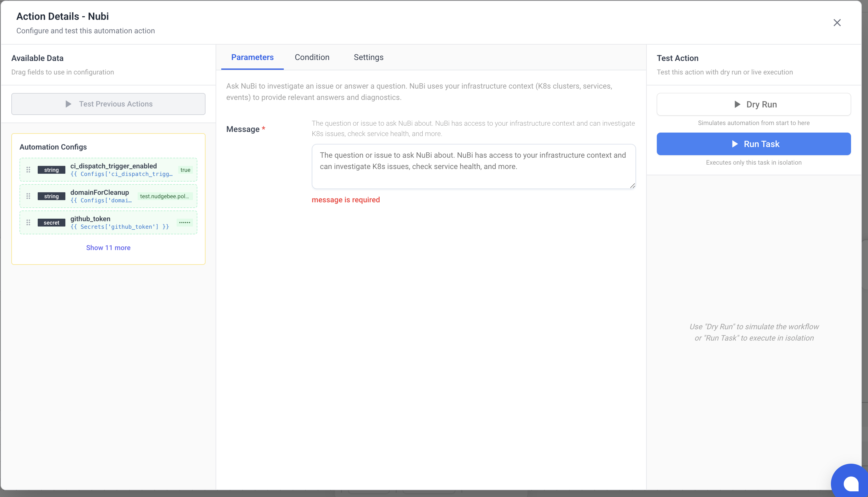Click the Configs['ci_dispatch_trigg… template expression
Image resolution: width=868 pixels, height=497 pixels.
(122, 174)
